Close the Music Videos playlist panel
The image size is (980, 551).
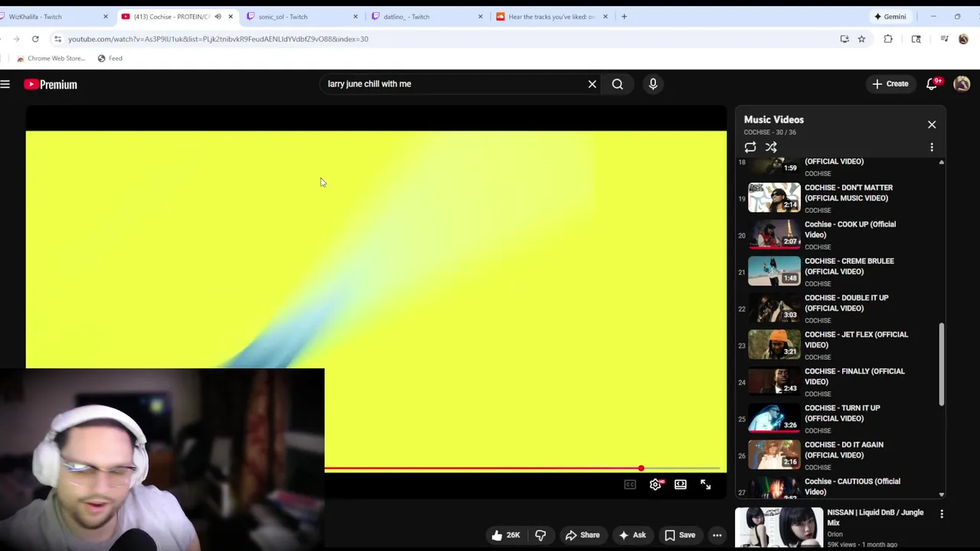tap(932, 124)
